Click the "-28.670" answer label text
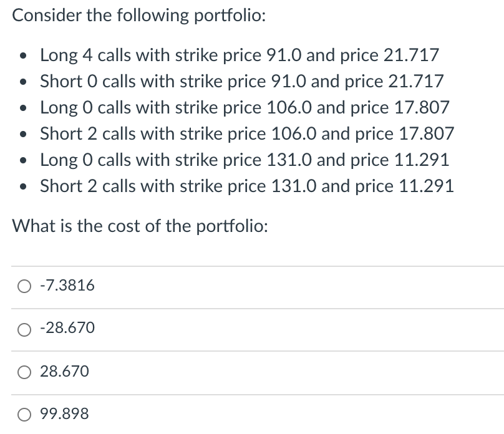Image resolution: width=504 pixels, height=434 pixels. tap(67, 328)
